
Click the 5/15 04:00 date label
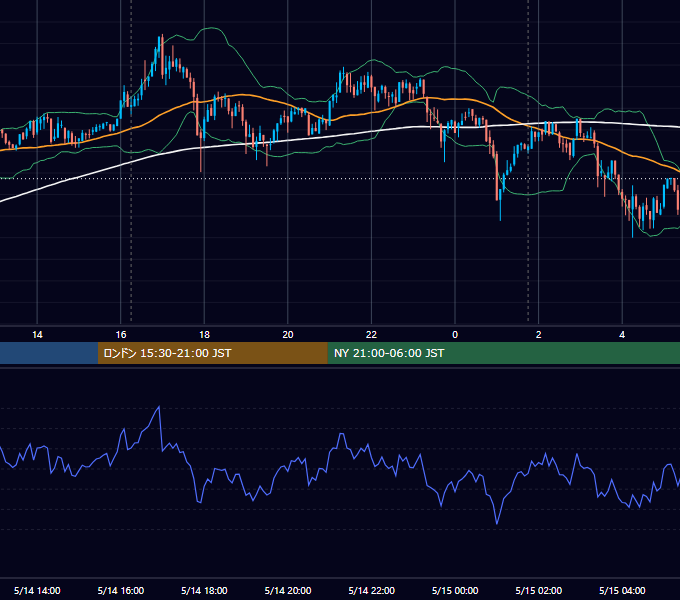coord(622,590)
